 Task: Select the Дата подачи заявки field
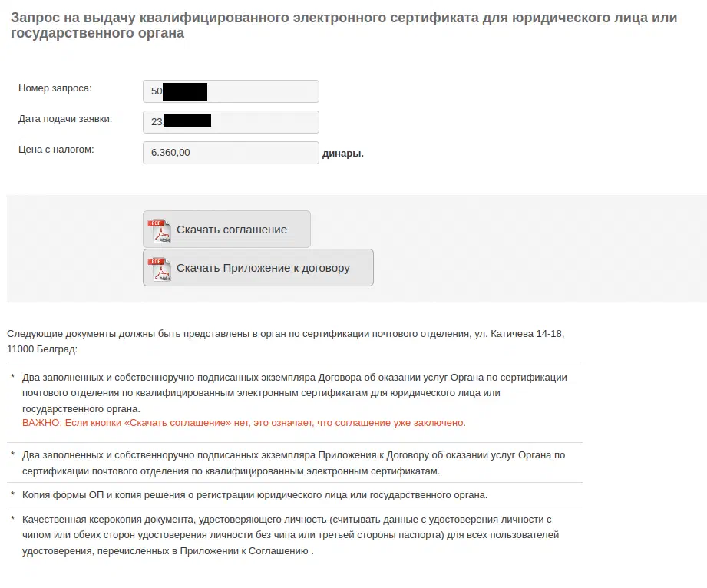point(230,121)
